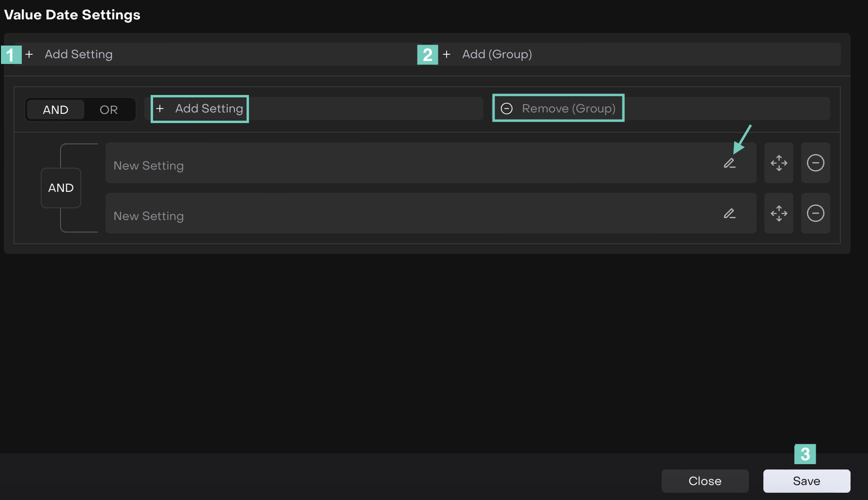Close the Value Date Settings dialog
Viewport: 868px width, 500px height.
[705, 481]
